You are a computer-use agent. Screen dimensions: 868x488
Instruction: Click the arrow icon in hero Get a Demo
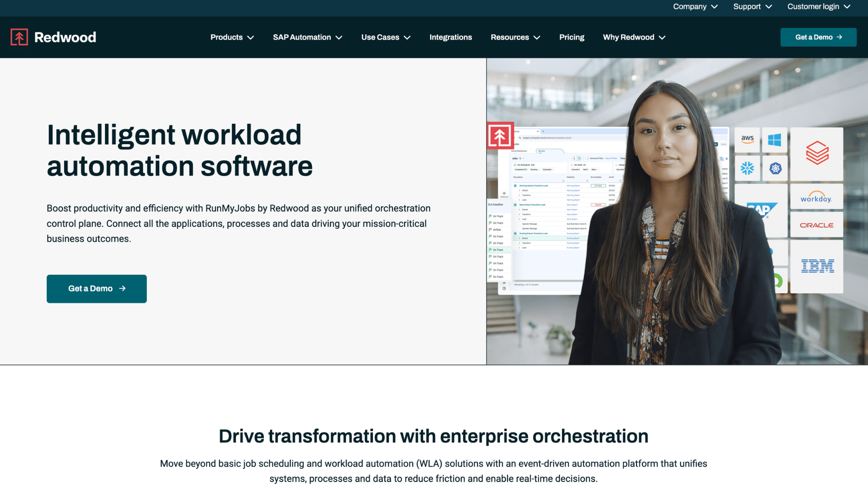coord(122,288)
